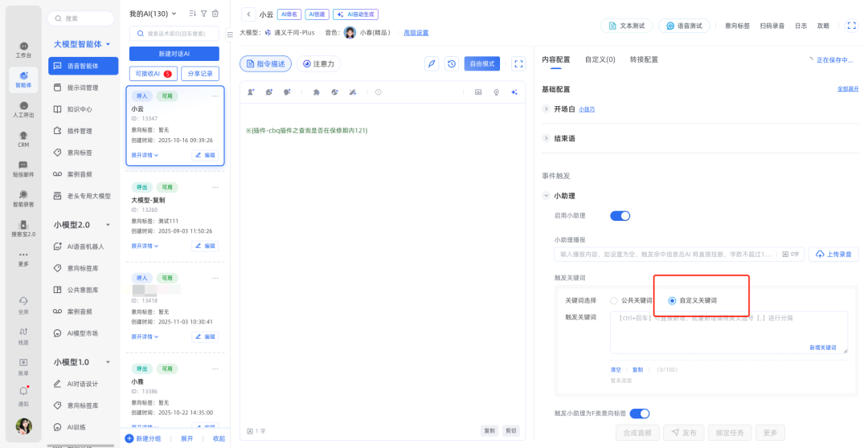Screen dimensions: 868x448
Task: Click the fullscreen icon in the top right corner
Action: (851, 26)
